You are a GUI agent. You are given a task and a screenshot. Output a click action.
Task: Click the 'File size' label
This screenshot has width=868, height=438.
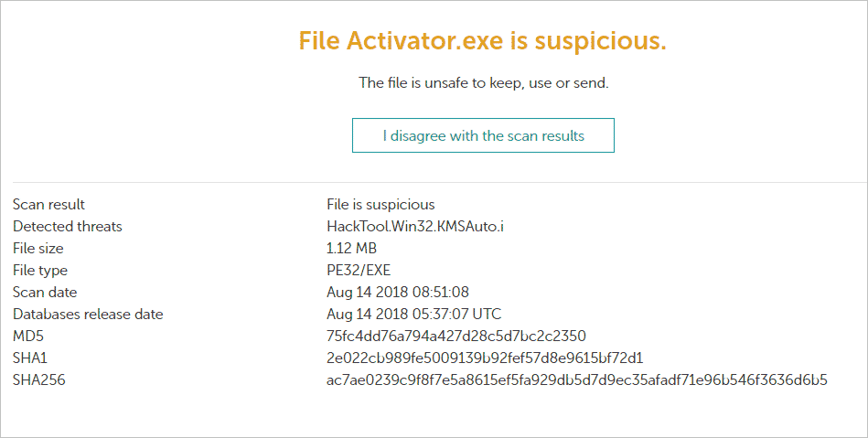pos(38,248)
